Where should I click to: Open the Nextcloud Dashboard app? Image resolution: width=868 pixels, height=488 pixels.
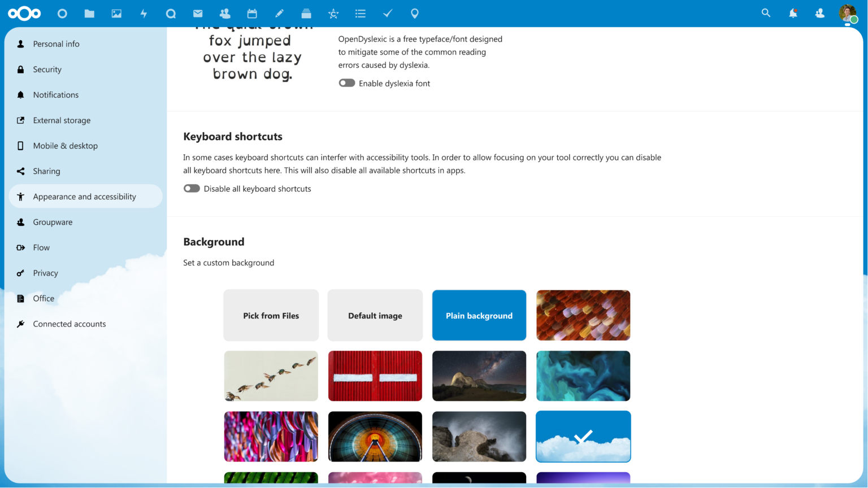coord(62,13)
